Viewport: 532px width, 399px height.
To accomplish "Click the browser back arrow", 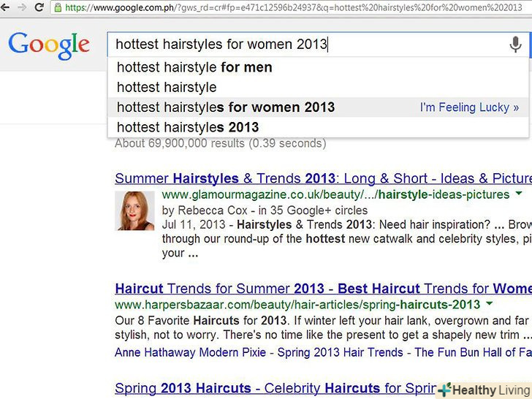I will (4, 7).
